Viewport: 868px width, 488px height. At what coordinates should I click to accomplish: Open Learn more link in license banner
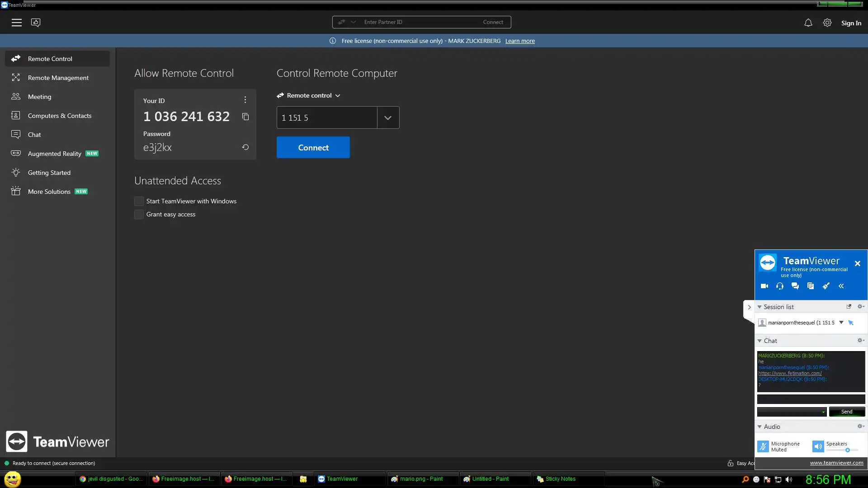click(x=520, y=41)
